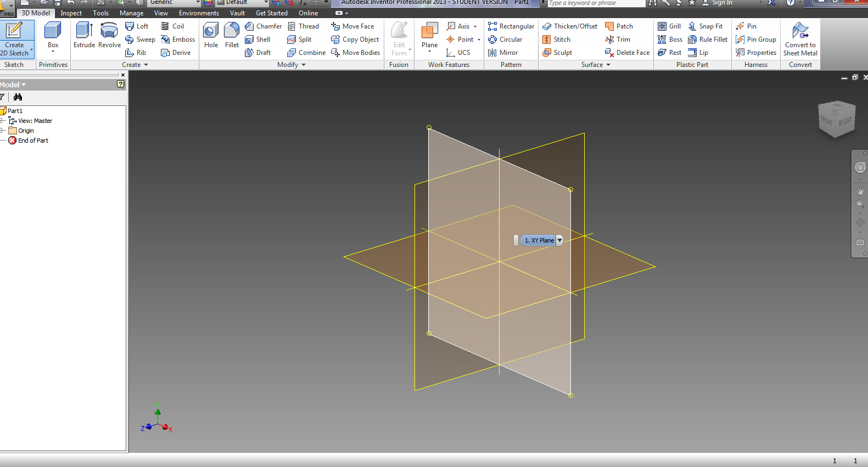Start a Circular pattern
Viewport: 868px width, 467px height.
pos(505,40)
